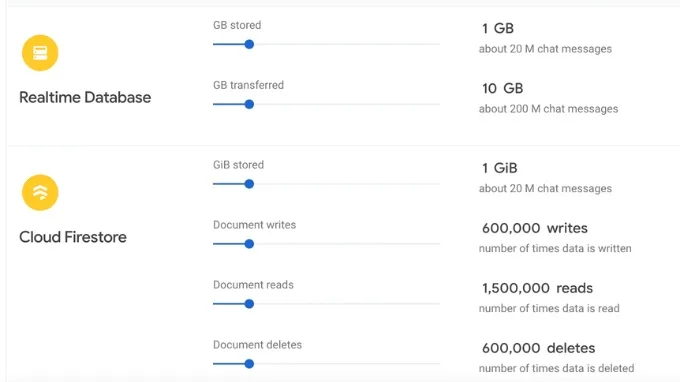Click the GB transferred slider handle
This screenshot has width=680, height=382.
[249, 104]
